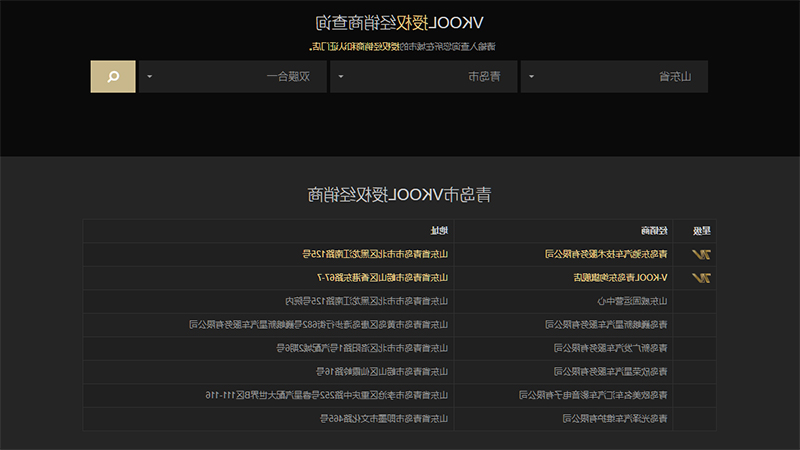800x450 pixels.
Task: Click gold address ending 黑龙江南路125号
Action: click(375, 254)
